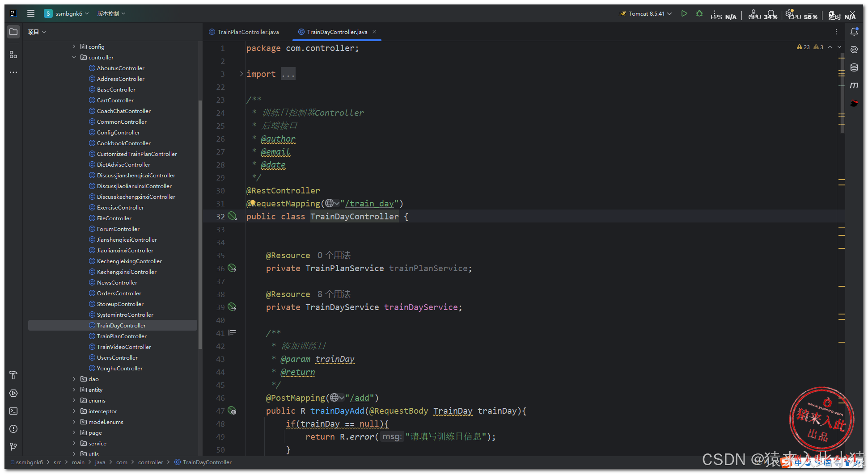This screenshot has width=868, height=474.
Task: Open the AI assistant spiral icon
Action: tap(854, 50)
